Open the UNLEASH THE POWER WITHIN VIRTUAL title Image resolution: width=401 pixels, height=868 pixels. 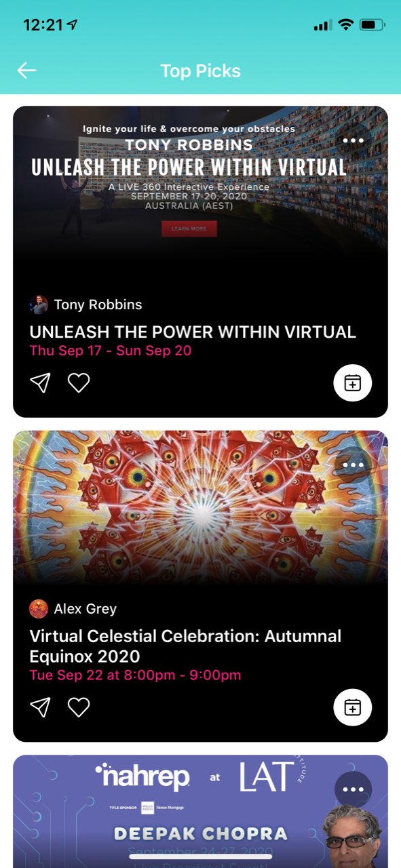coord(193,332)
